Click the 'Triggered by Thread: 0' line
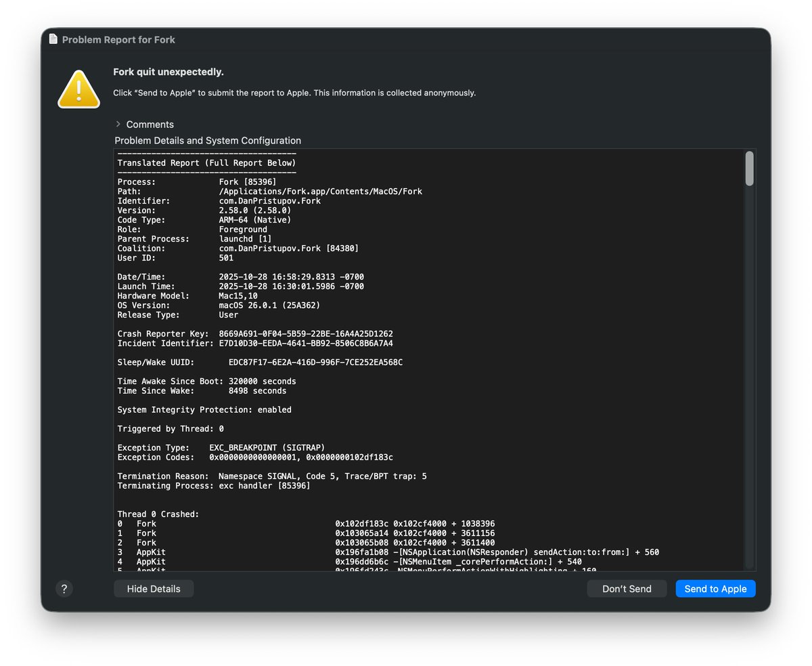 [171, 428]
